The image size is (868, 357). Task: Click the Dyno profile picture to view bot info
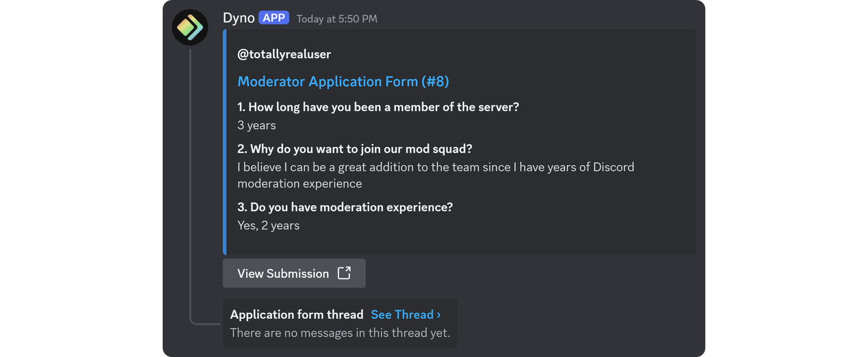point(189,27)
